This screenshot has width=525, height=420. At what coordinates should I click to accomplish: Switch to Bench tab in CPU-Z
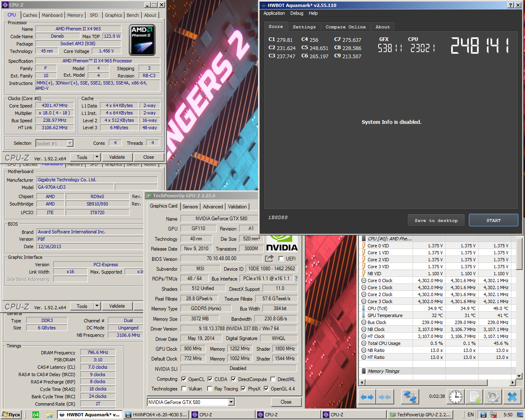[x=132, y=15]
